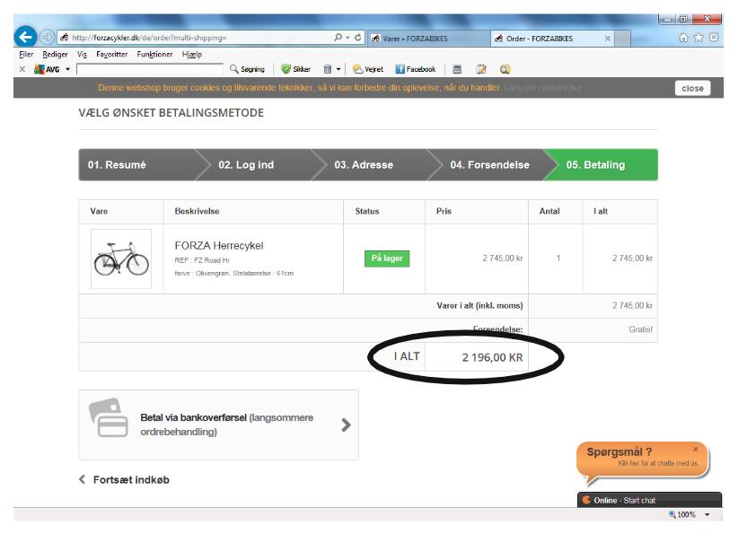The height and width of the screenshot is (534, 756).
Task: Click the Online - Start chat bar
Action: coord(649,500)
